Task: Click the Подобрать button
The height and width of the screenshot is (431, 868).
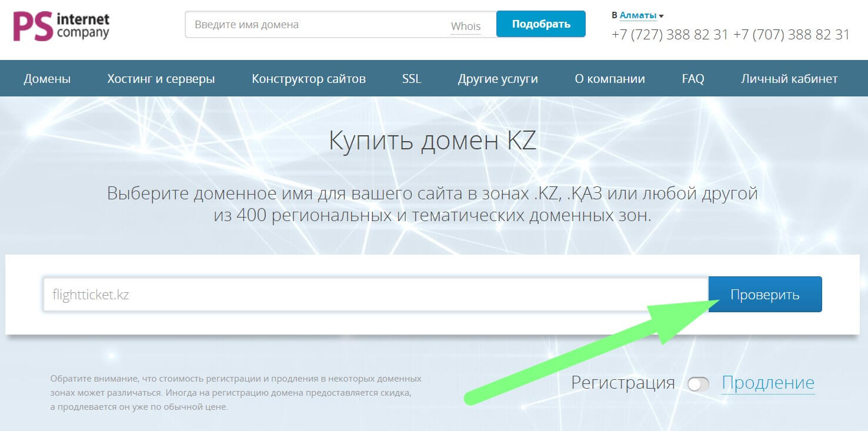Action: click(x=540, y=24)
